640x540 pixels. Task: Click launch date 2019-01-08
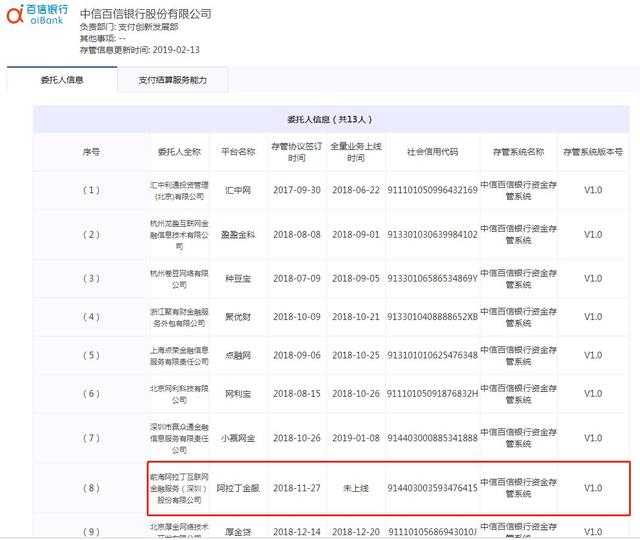pos(356,438)
